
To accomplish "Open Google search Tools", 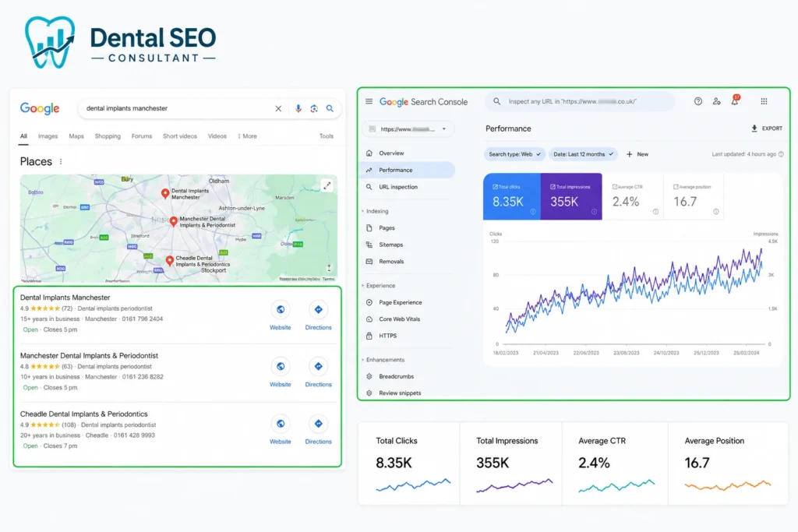I will (327, 136).
